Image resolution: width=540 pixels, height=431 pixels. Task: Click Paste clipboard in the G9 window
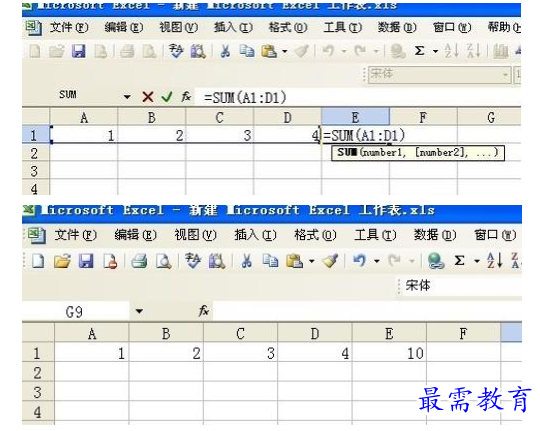pos(294,261)
